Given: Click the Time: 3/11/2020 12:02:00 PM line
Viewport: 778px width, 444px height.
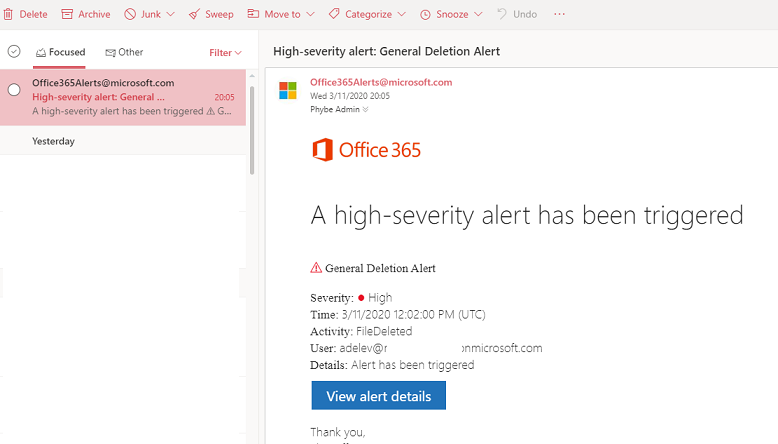Looking at the screenshot, I should 398,315.
